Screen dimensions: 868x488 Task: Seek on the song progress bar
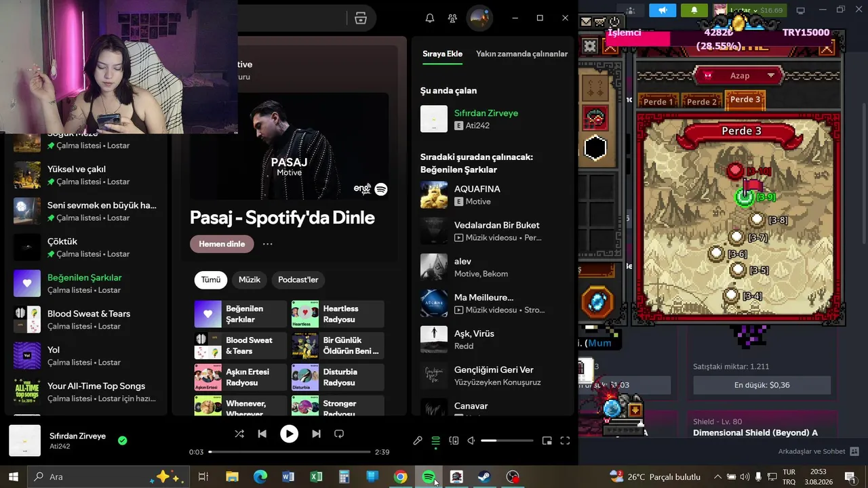(x=290, y=452)
